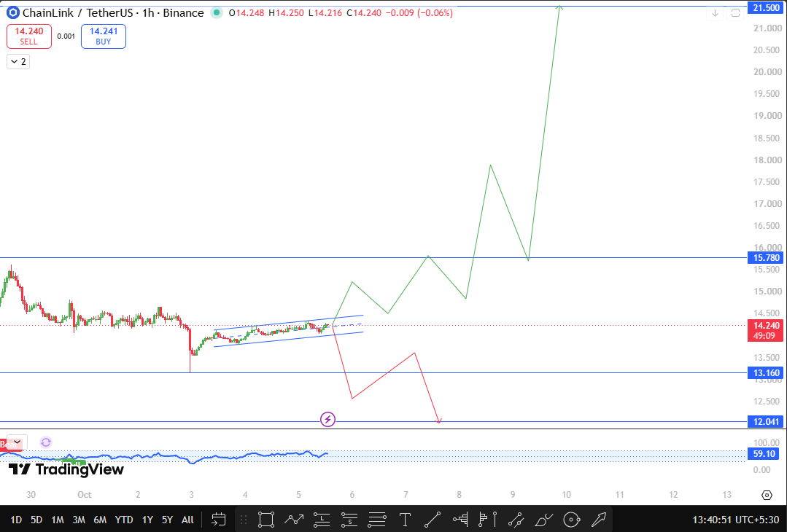
Task: Select the Text tool
Action: tap(405, 520)
